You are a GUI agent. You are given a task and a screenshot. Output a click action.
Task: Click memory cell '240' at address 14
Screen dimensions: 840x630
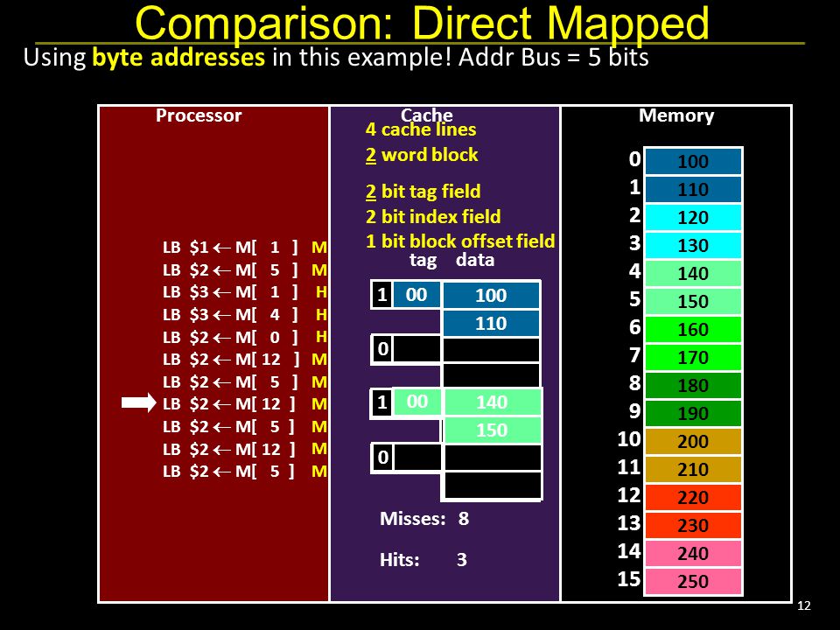[x=693, y=553]
